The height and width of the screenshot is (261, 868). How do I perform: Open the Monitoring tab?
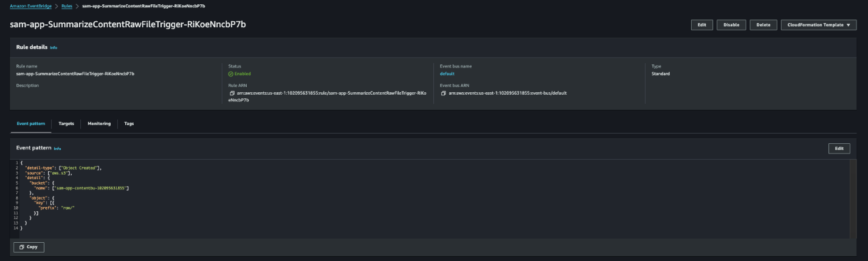pyautogui.click(x=99, y=124)
